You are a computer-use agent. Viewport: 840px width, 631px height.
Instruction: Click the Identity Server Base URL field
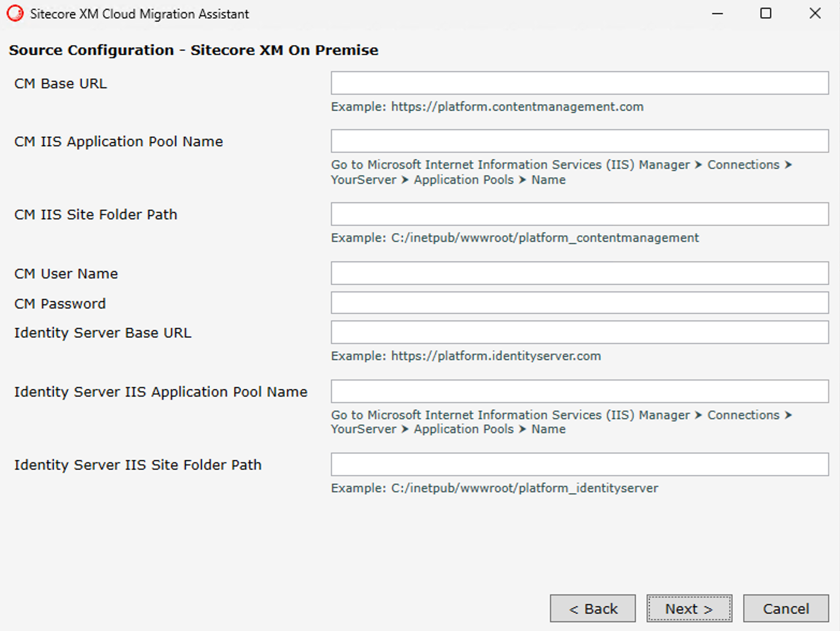(x=580, y=332)
